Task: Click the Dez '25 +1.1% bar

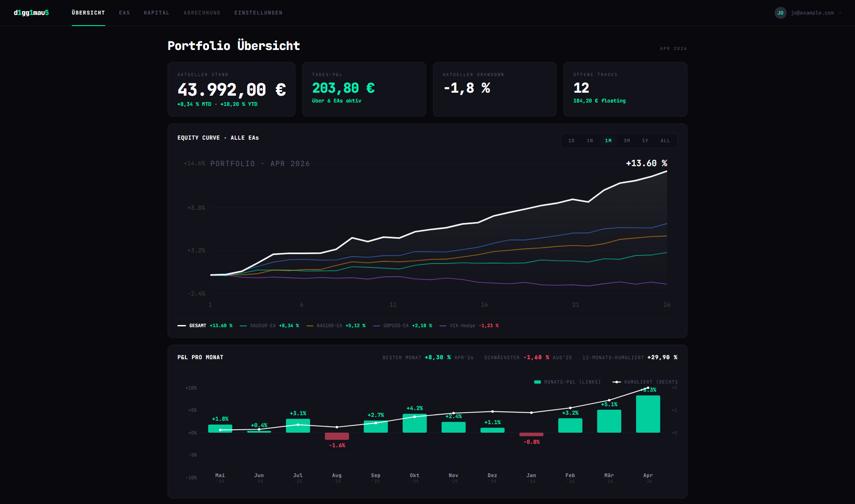Action: (x=492, y=430)
